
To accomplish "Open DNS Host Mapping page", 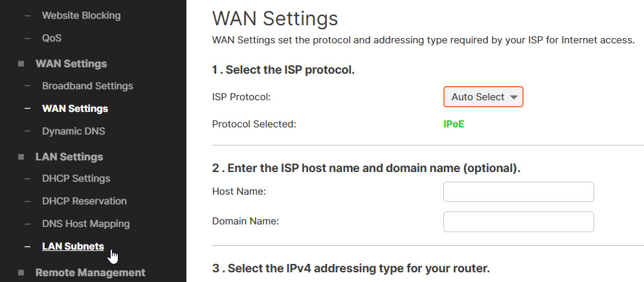I will tap(85, 224).
